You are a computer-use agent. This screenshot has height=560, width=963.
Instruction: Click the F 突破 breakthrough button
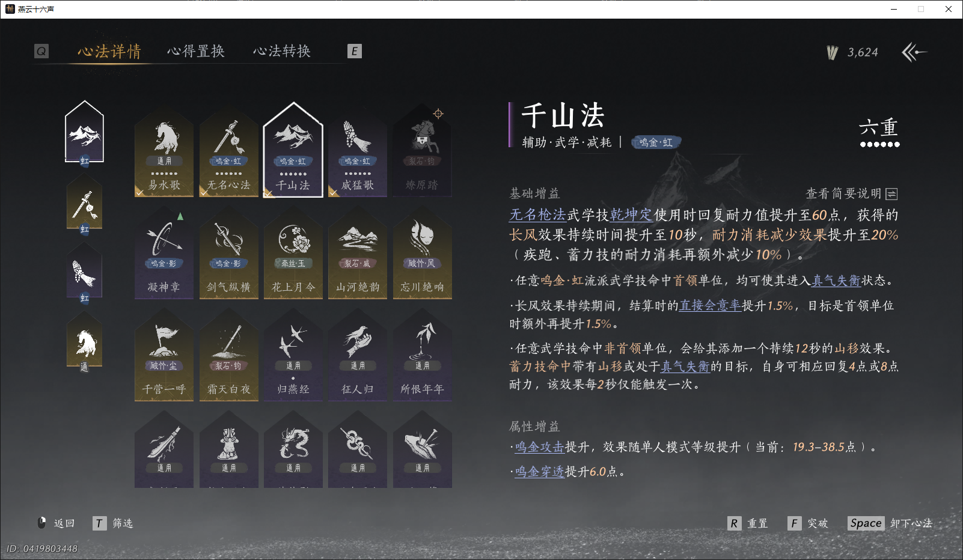point(808,523)
